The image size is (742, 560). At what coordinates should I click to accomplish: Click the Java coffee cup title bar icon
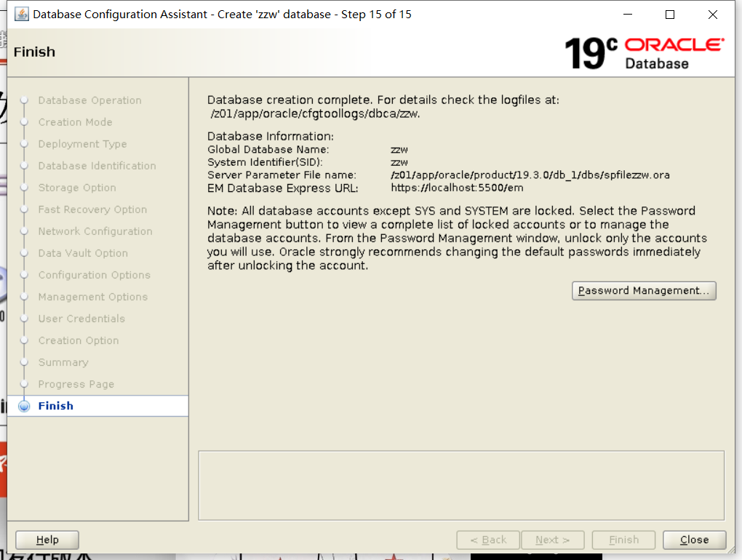click(20, 14)
